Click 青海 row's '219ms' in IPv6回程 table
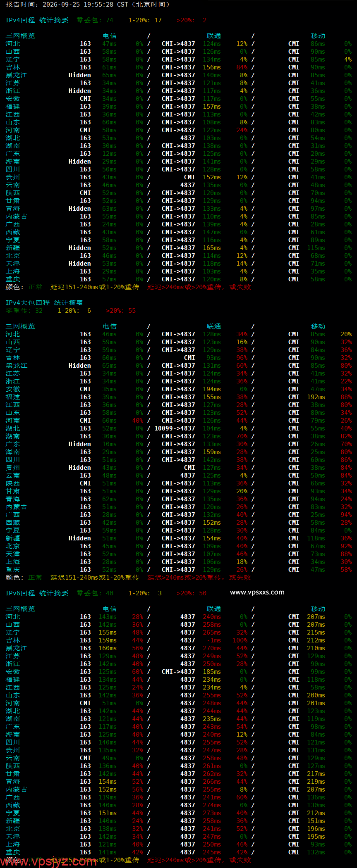 [x=316, y=782]
